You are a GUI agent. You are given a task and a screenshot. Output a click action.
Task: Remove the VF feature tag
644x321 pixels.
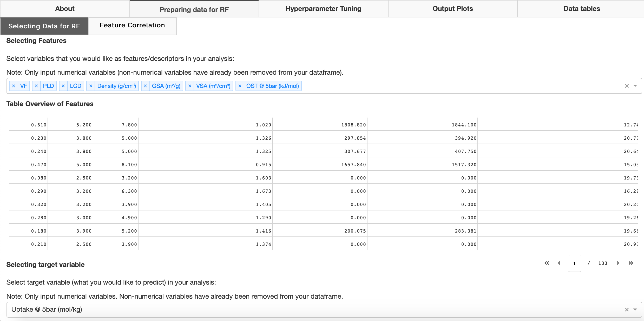pyautogui.click(x=14, y=86)
